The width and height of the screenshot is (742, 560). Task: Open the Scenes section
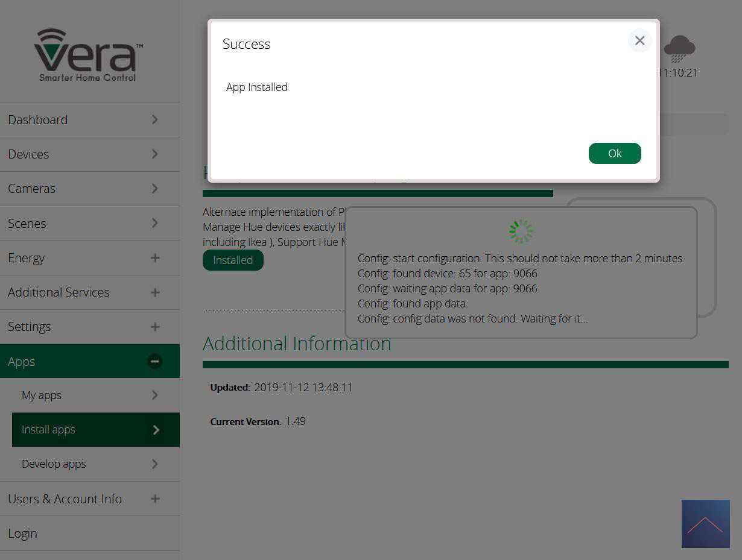point(27,224)
